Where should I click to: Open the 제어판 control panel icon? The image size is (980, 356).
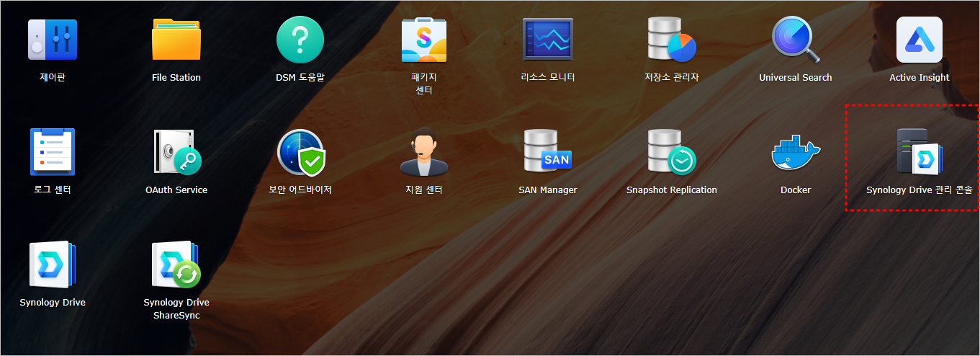coord(53,40)
